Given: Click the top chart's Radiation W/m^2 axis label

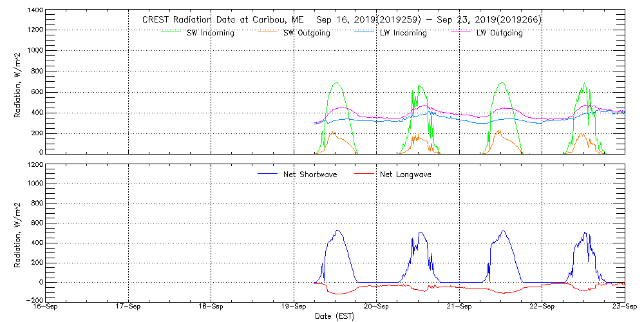Looking at the screenshot, I should pyautogui.click(x=17, y=82).
